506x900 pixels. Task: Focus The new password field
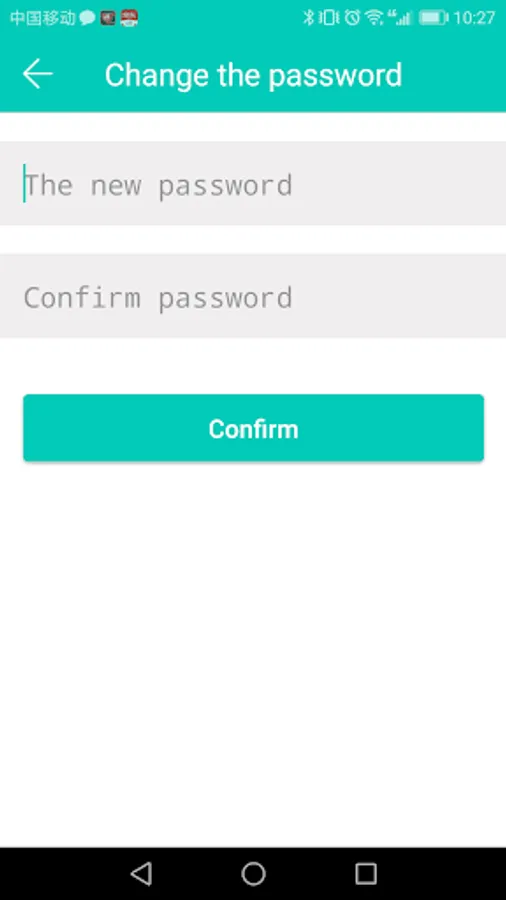click(x=253, y=184)
